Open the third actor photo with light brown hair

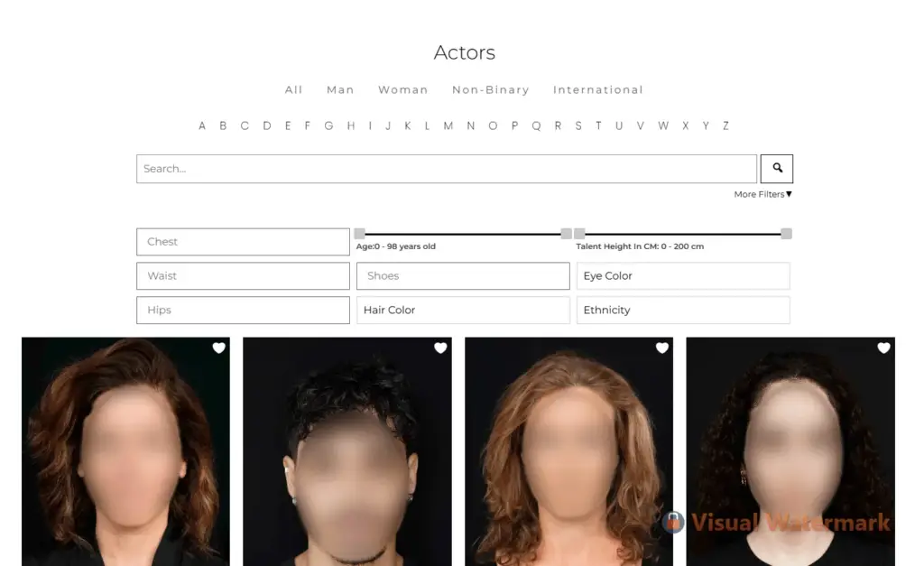(x=568, y=451)
